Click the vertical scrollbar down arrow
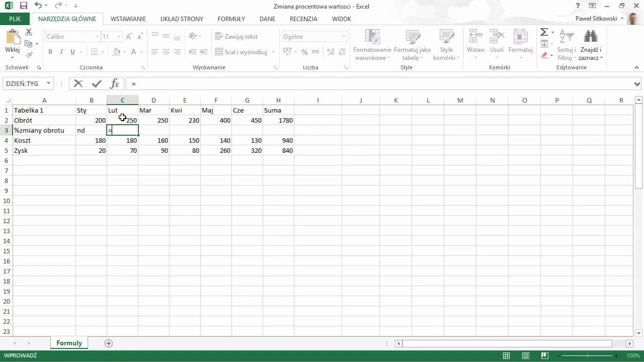 click(x=639, y=333)
